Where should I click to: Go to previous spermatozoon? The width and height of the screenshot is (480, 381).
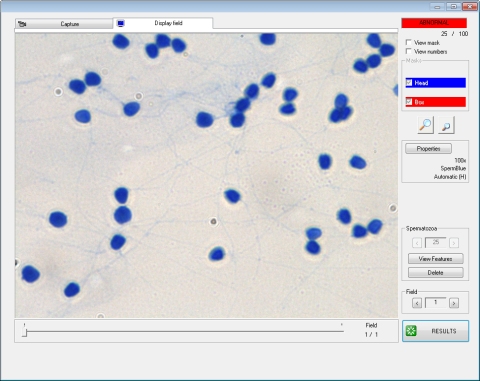click(417, 243)
